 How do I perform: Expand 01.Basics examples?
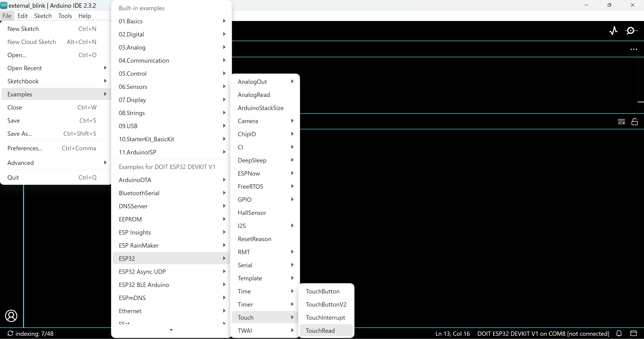(x=171, y=21)
